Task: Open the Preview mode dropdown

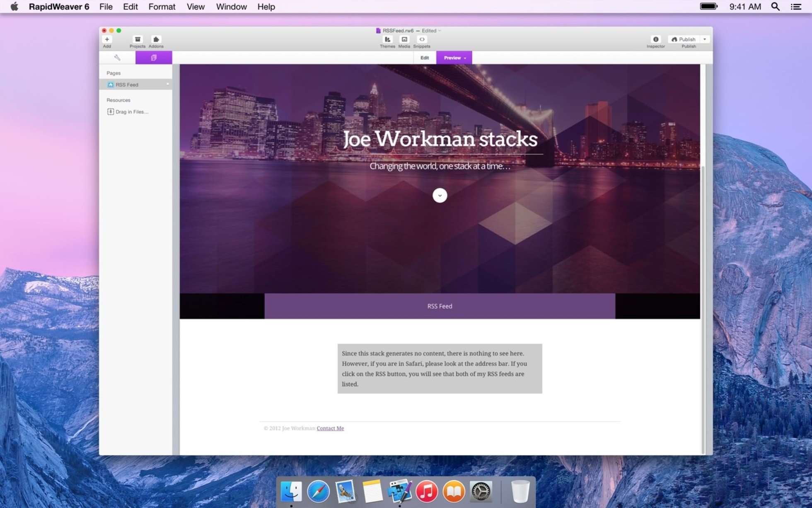Action: pos(454,58)
